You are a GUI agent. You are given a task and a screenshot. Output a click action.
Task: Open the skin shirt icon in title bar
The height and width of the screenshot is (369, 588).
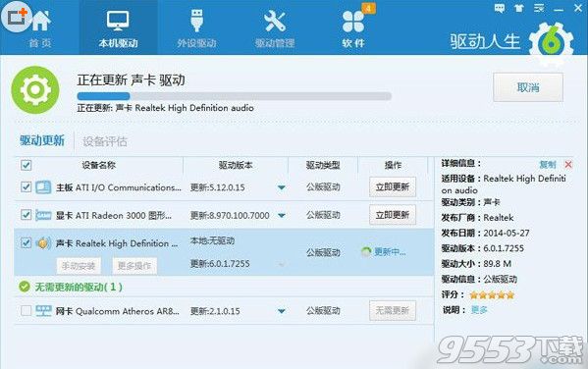(x=519, y=8)
